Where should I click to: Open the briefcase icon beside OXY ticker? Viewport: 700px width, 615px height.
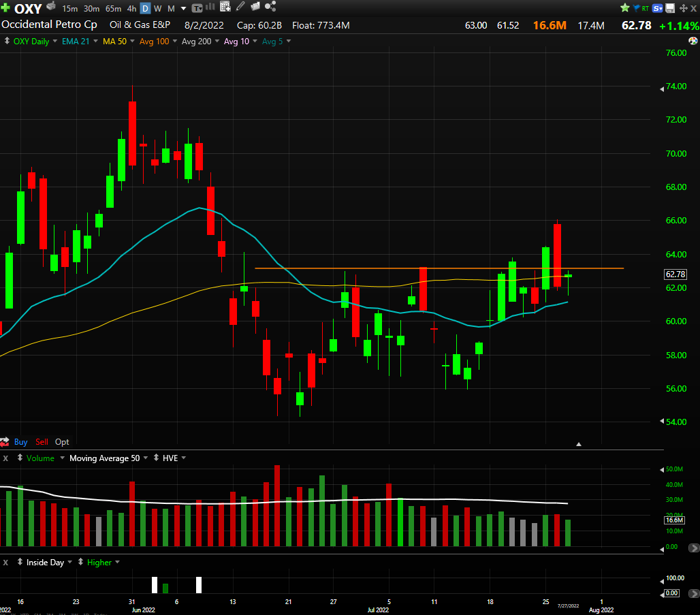pyautogui.click(x=51, y=6)
